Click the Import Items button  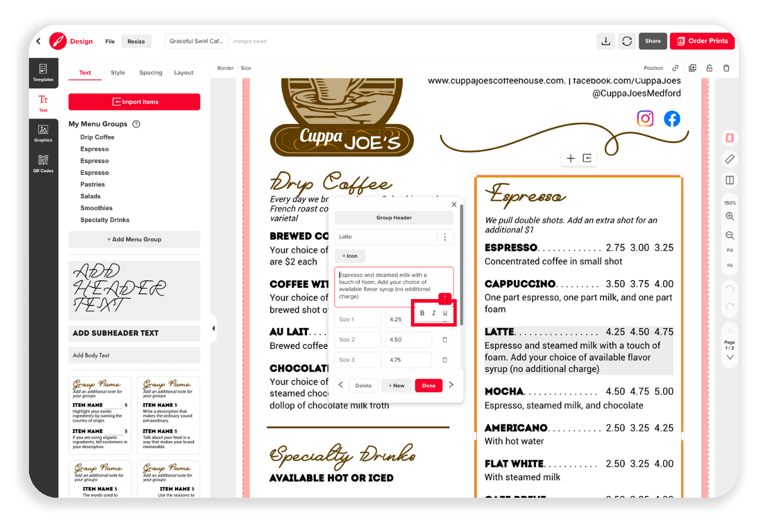[x=134, y=102]
